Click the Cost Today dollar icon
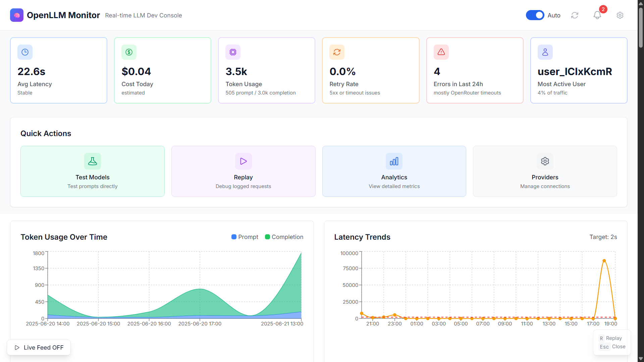 [x=129, y=52]
